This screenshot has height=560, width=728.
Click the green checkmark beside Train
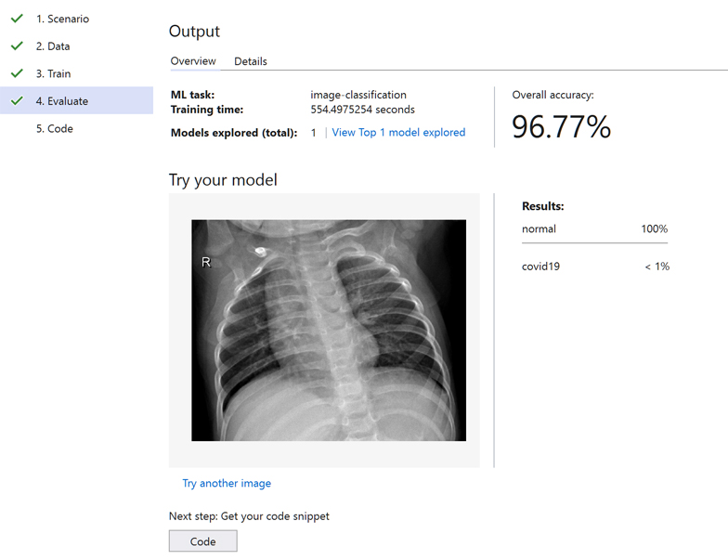pos(16,73)
